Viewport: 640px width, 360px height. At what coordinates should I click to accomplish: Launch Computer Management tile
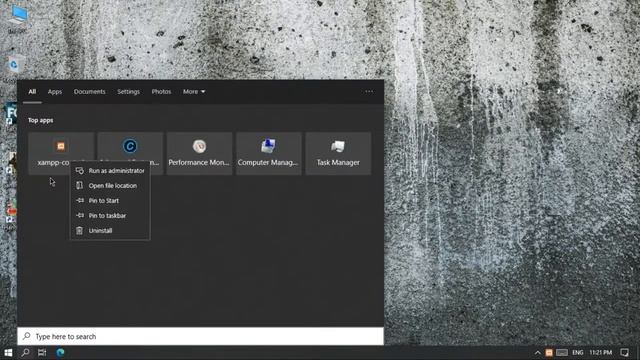(269, 153)
